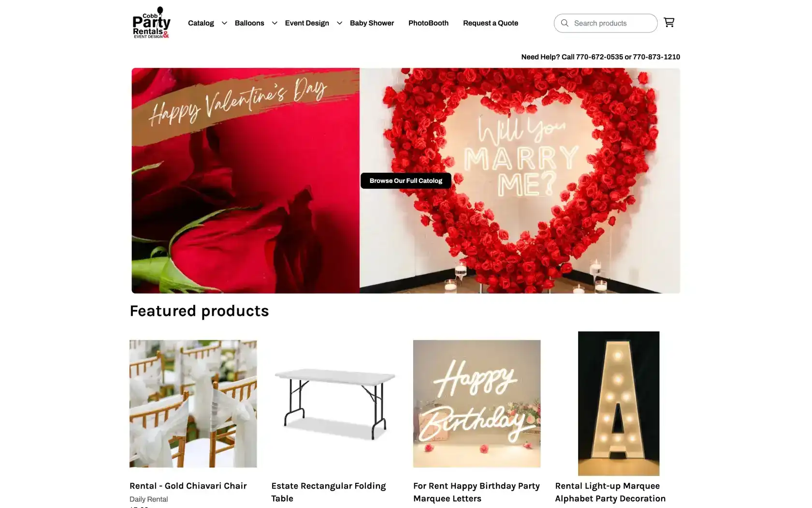The height and width of the screenshot is (508, 812).
Task: Expand the Catalog dropdown chevron
Action: click(x=224, y=23)
